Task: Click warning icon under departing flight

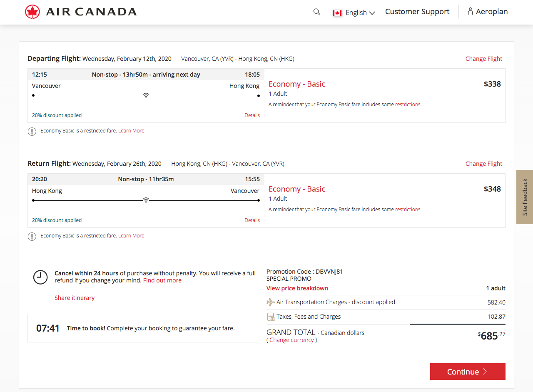Action: point(32,131)
